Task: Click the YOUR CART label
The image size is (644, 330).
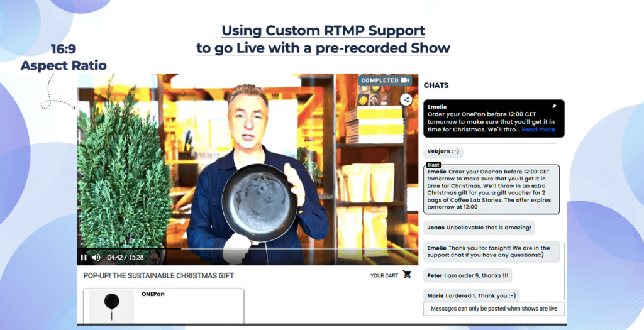Action: tap(384, 275)
